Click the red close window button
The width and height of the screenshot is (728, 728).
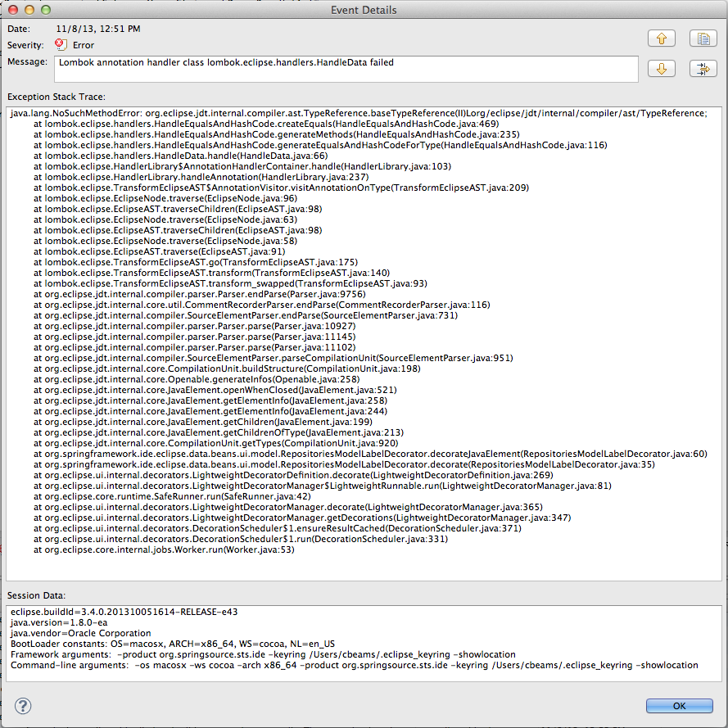[x=13, y=10]
